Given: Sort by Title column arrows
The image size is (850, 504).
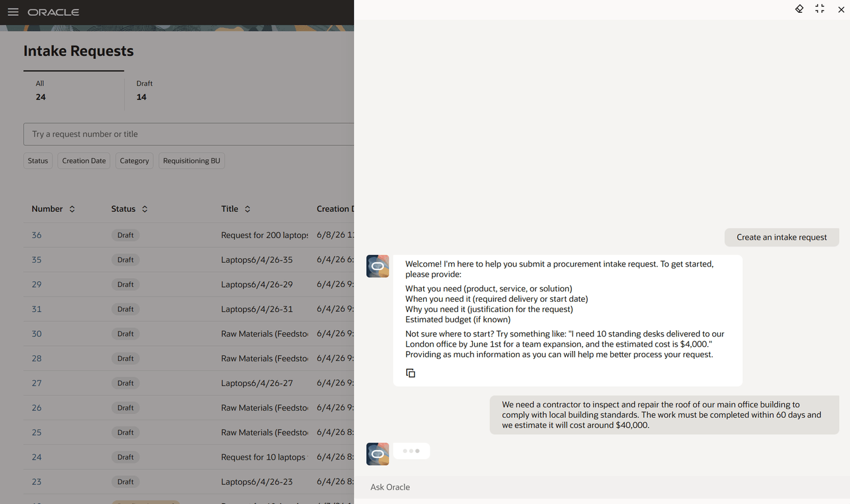Looking at the screenshot, I should pyautogui.click(x=247, y=209).
